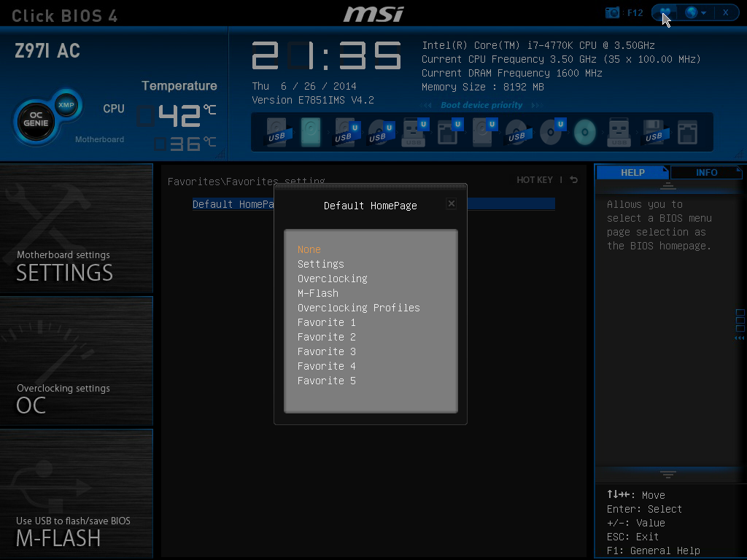Click the Version E7851IMS V4.2 text
The height and width of the screenshot is (560, 747).
coord(312,100)
